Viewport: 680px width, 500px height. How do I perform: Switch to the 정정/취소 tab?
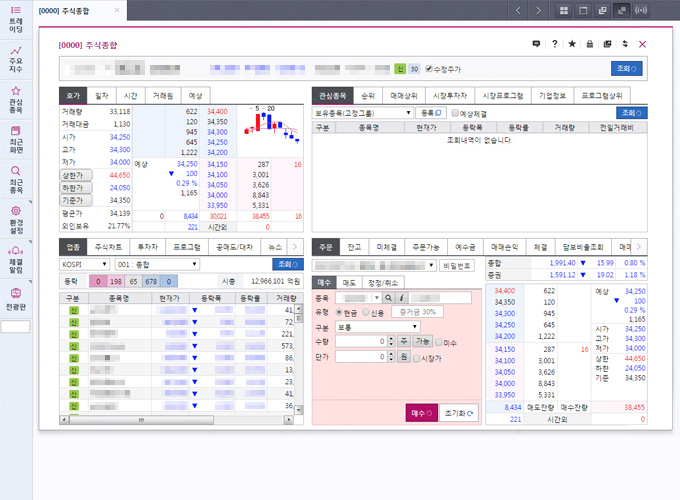(x=383, y=283)
